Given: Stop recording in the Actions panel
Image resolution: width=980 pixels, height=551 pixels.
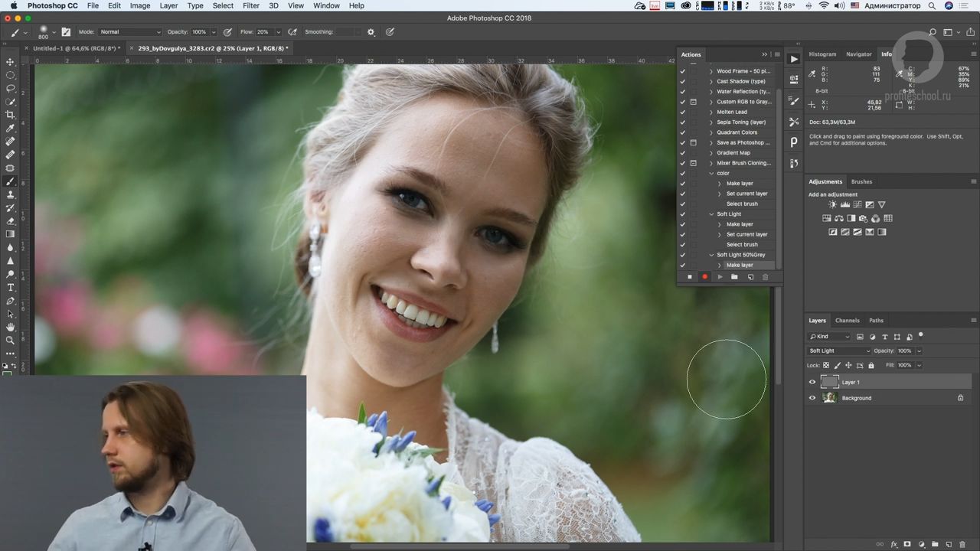Looking at the screenshot, I should [689, 276].
